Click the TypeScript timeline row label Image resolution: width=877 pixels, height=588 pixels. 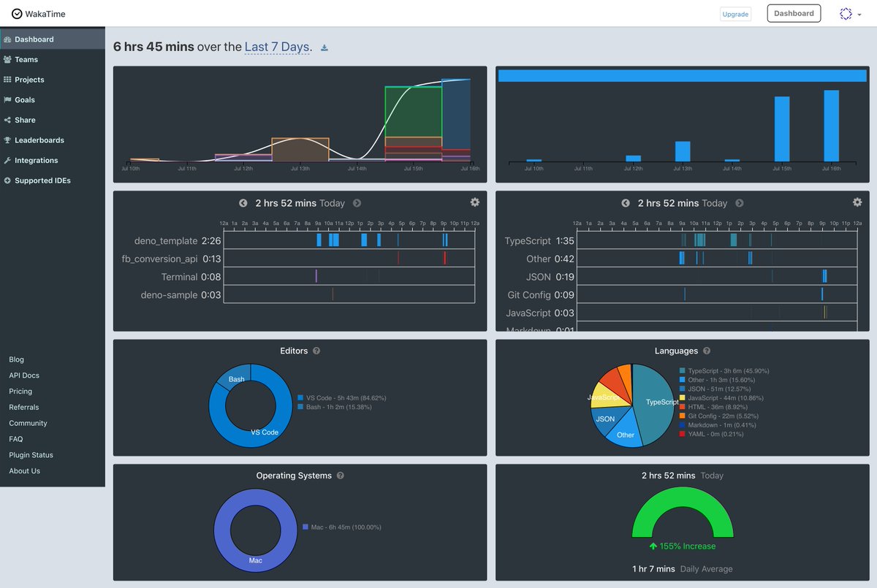[x=528, y=240]
